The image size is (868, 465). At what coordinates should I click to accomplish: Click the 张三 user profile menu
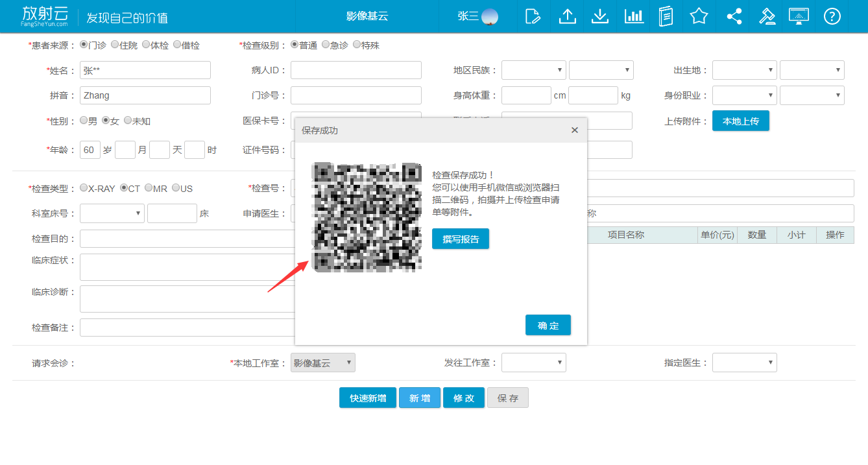coord(477,16)
